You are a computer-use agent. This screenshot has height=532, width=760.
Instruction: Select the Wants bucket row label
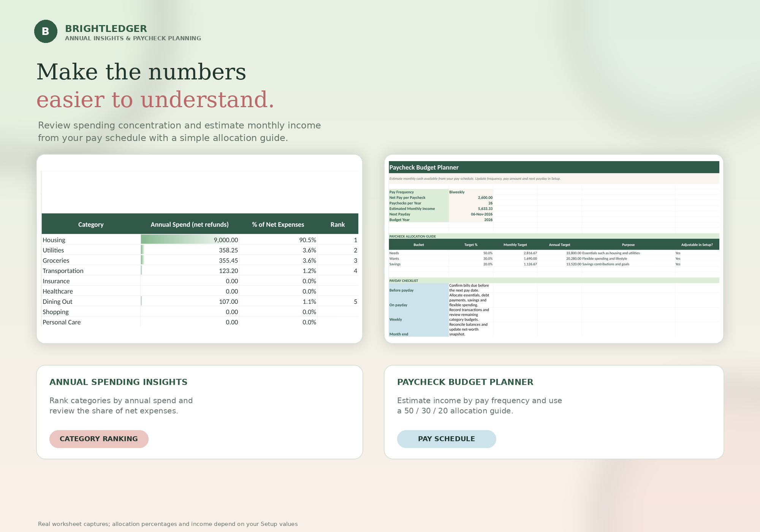click(394, 259)
